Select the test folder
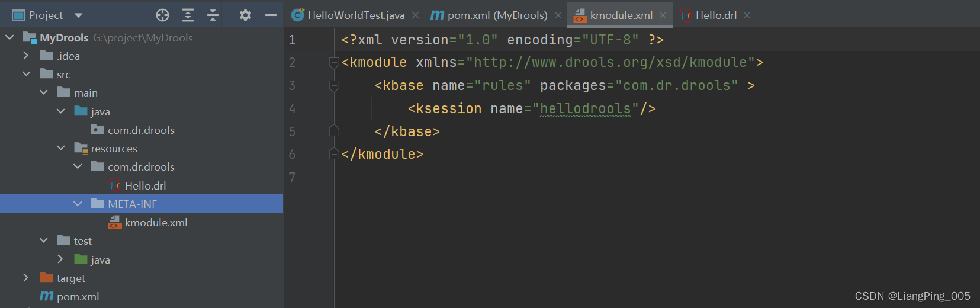This screenshot has height=308, width=980. click(x=83, y=241)
